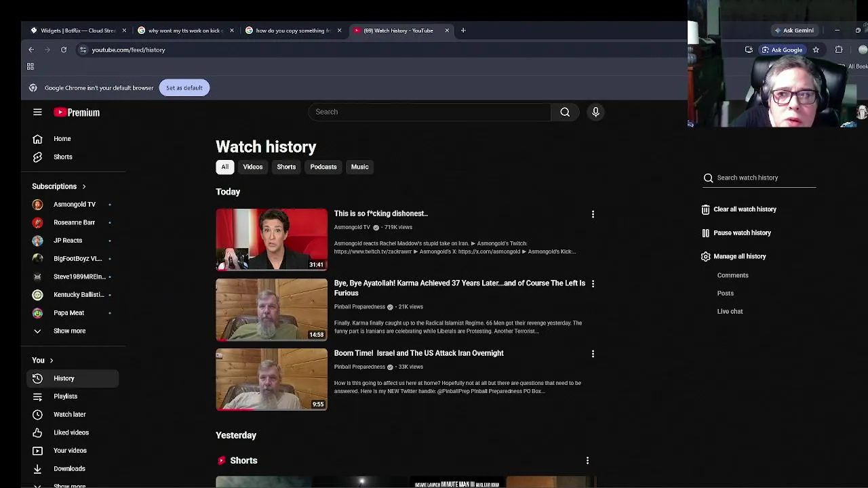Image resolution: width=868 pixels, height=488 pixels.
Task: Open Asmongold TV channel link under video
Action: tap(352, 227)
